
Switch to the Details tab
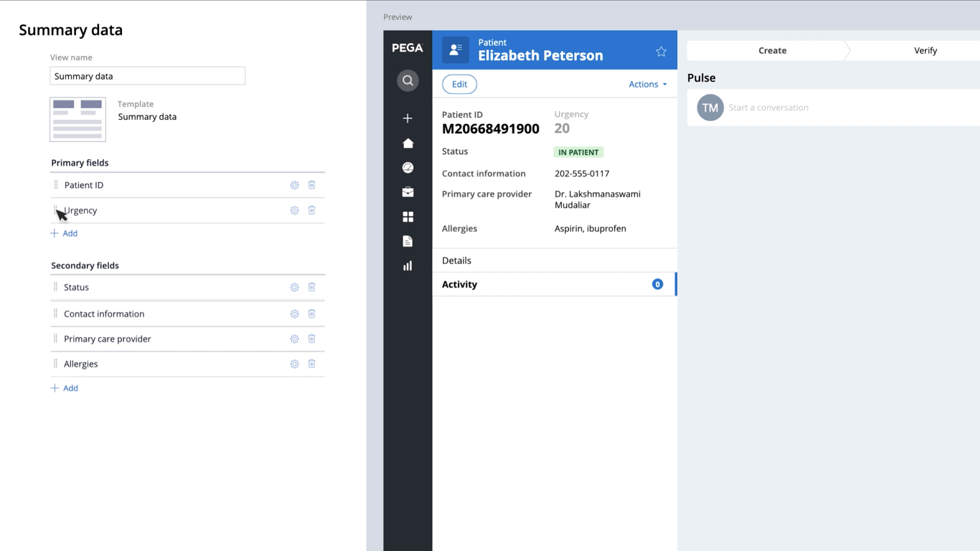[x=456, y=260]
